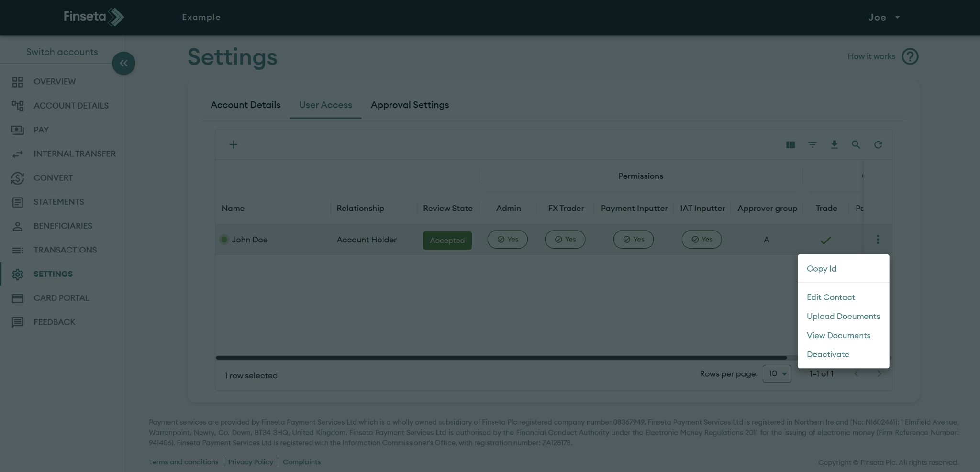
Task: Click the How it works help icon
Action: [910, 56]
